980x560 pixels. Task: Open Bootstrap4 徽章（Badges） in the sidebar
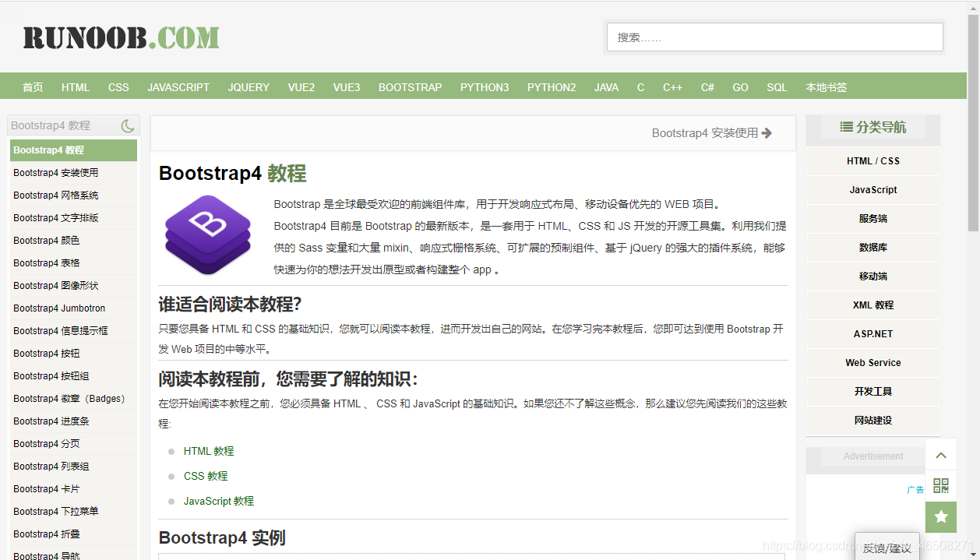coord(73,399)
